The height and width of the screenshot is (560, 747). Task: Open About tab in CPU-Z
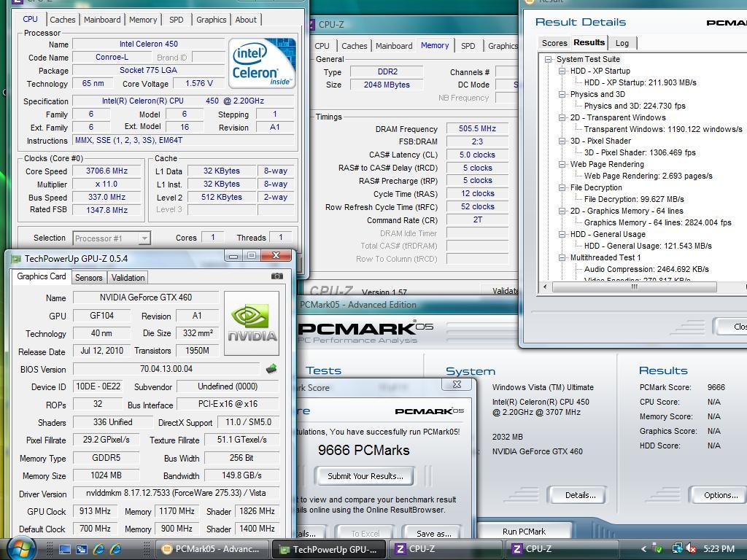246,20
